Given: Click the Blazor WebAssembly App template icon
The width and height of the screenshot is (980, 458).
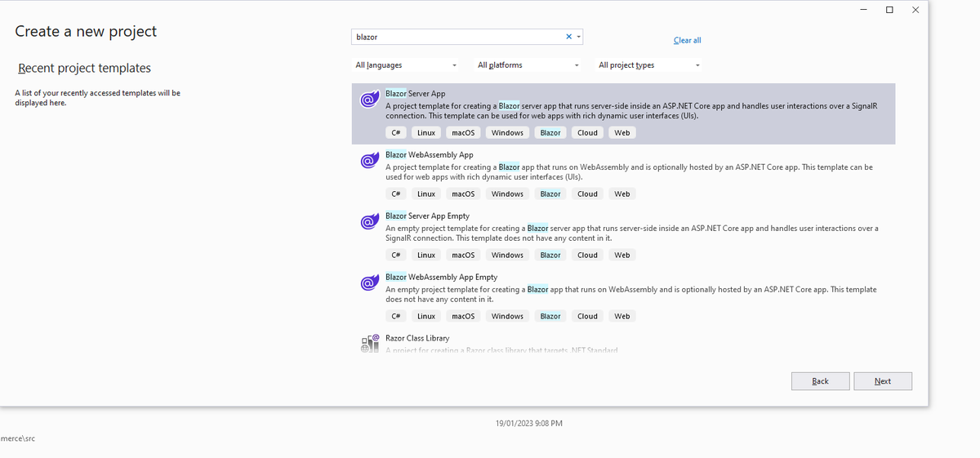Looking at the screenshot, I should 368,161.
